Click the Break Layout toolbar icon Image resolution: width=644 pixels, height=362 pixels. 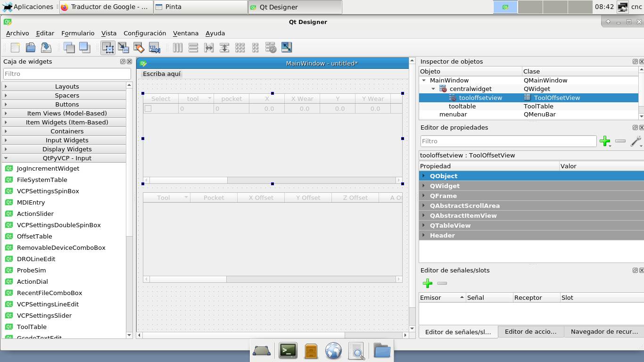(271, 47)
